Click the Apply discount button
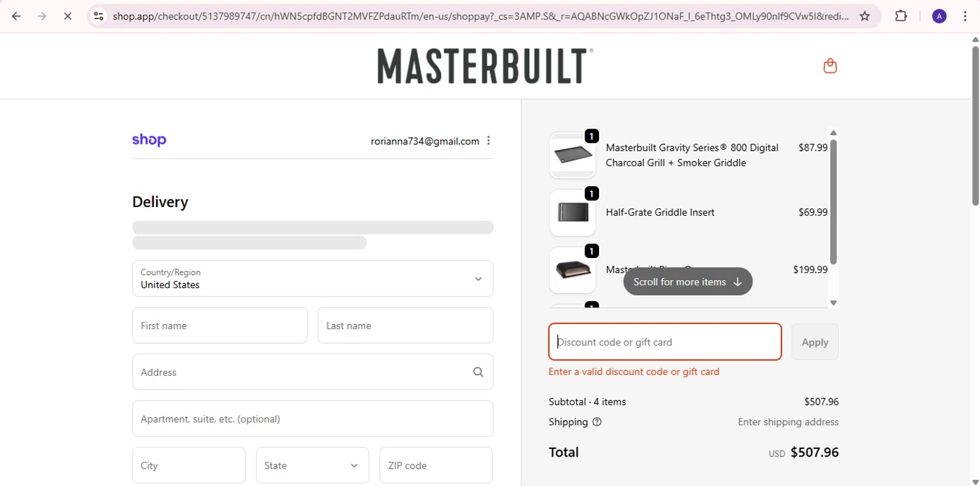980x486 pixels. tap(815, 342)
